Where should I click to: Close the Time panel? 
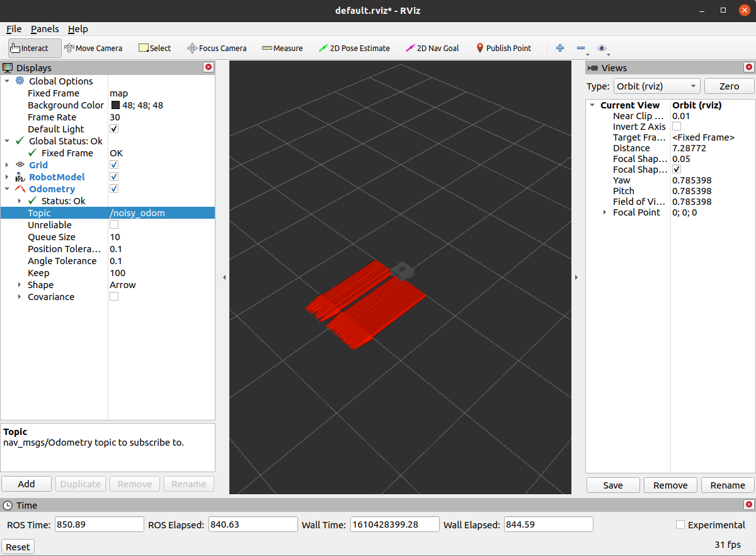coord(749,505)
